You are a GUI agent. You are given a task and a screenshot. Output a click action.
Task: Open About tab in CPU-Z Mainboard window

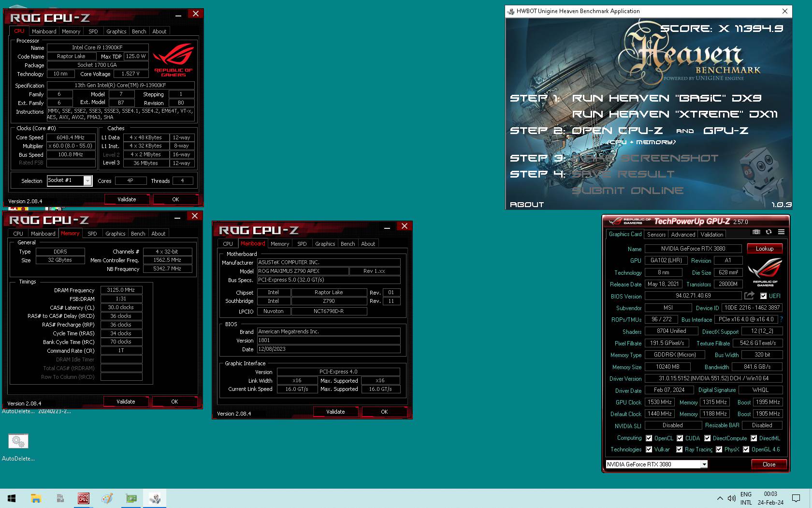(368, 244)
